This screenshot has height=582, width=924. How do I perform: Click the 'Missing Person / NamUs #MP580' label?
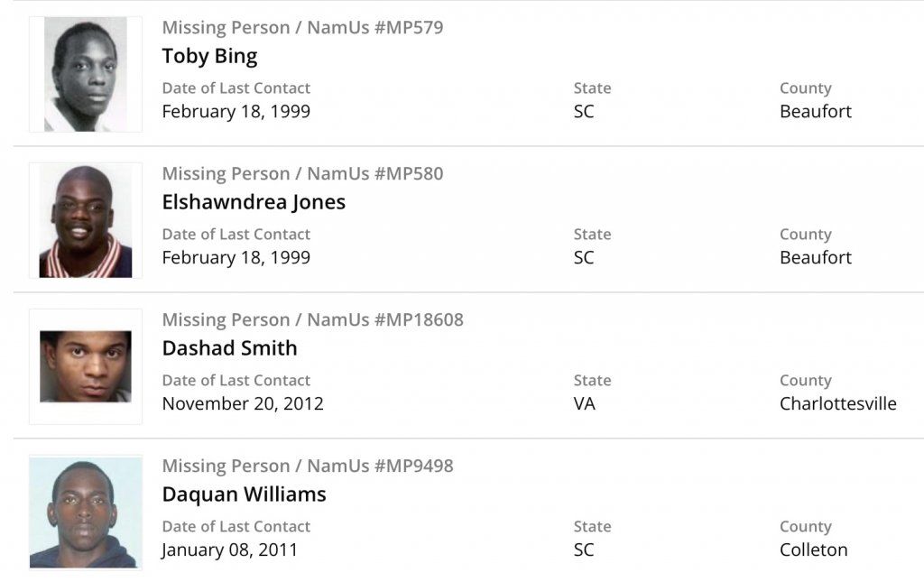coord(302,173)
